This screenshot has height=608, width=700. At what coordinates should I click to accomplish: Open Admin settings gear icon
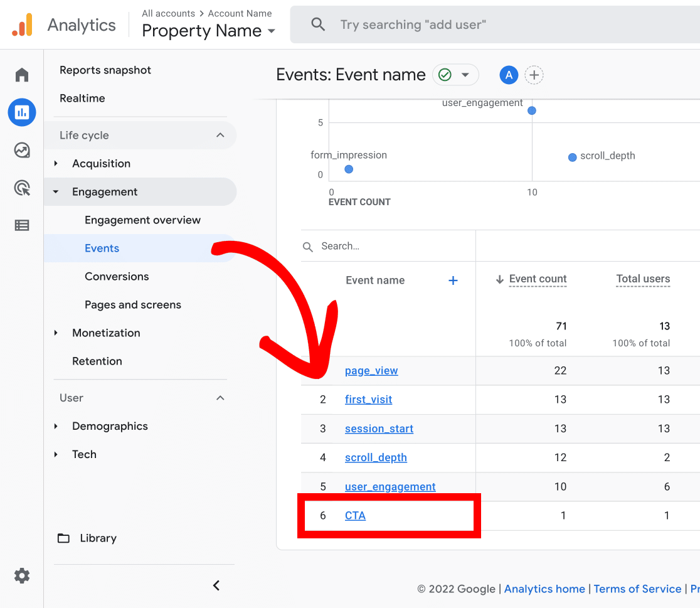22,575
